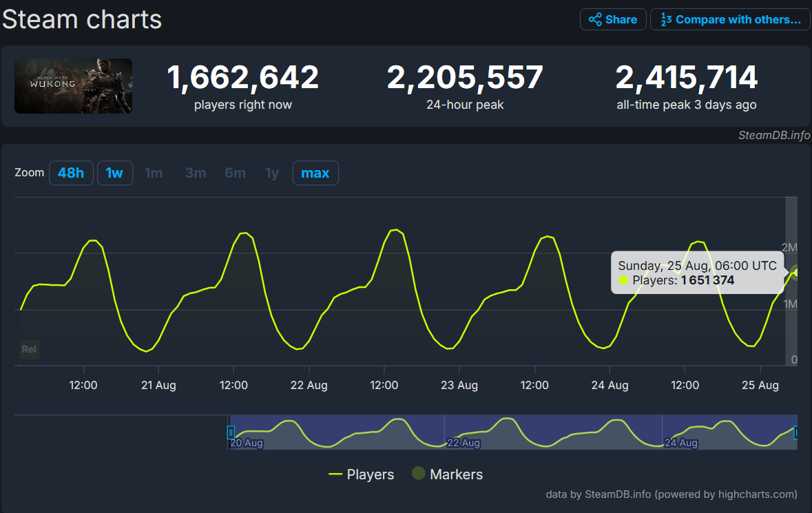Click the Black Myth Wukong game thumbnail
812x513 pixels.
point(73,86)
